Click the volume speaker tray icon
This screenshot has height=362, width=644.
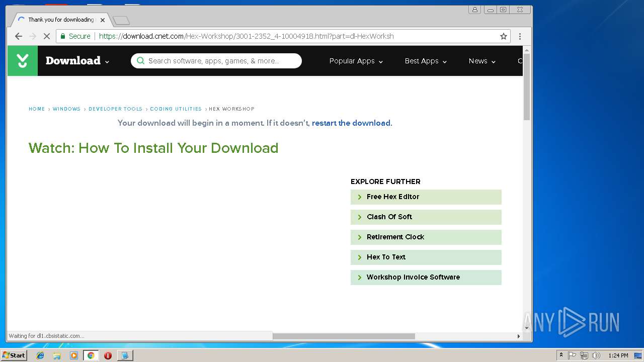[x=596, y=355]
